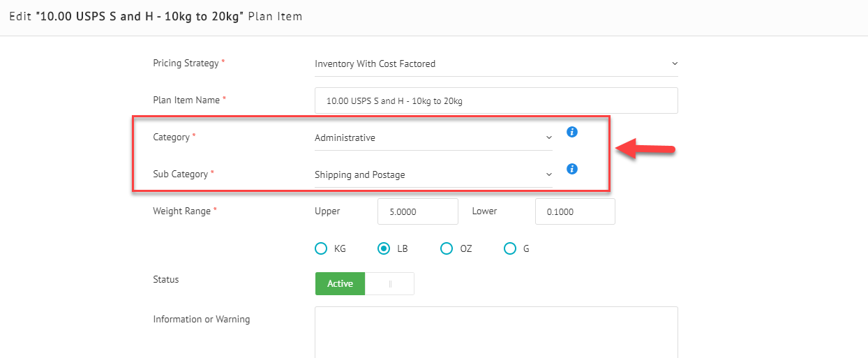Pick OZ as the weight unit
868x358 pixels.
(447, 248)
